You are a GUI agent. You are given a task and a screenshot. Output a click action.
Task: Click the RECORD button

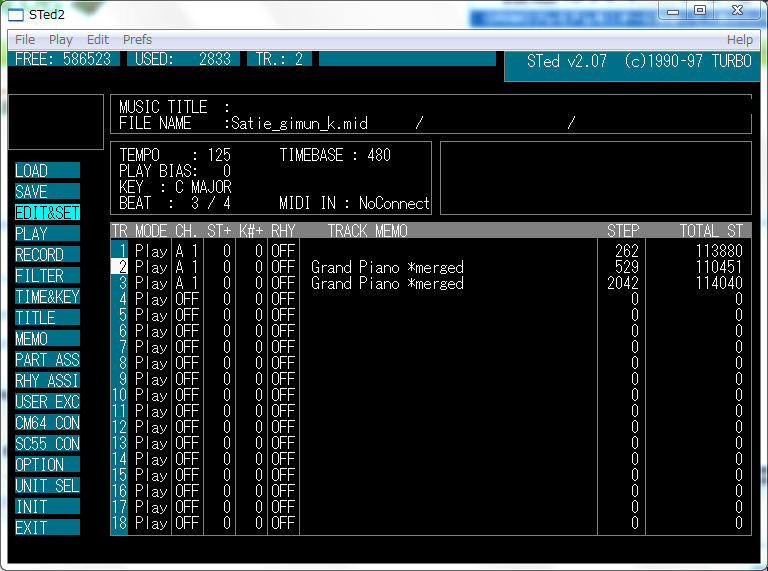(x=47, y=255)
